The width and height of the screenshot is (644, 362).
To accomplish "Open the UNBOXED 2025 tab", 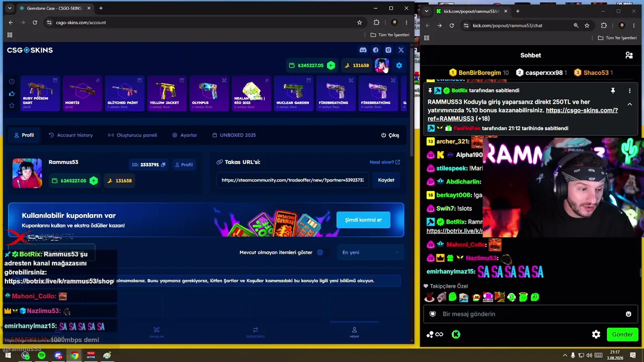I will [234, 135].
